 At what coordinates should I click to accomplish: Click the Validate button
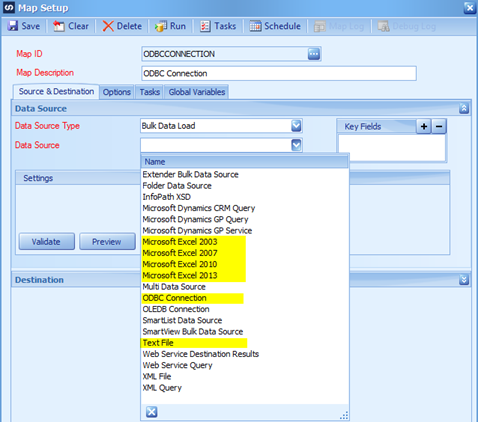47,241
